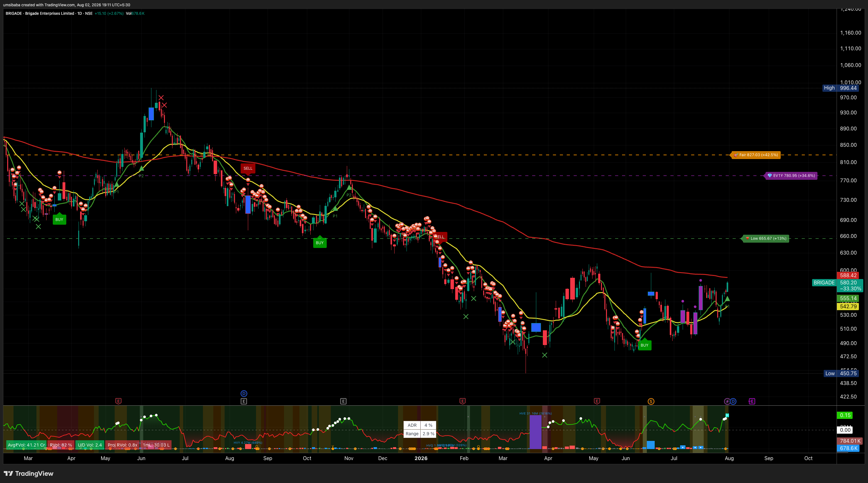Click the green X marker below April 2026 low
The width and height of the screenshot is (868, 483).
point(544,355)
